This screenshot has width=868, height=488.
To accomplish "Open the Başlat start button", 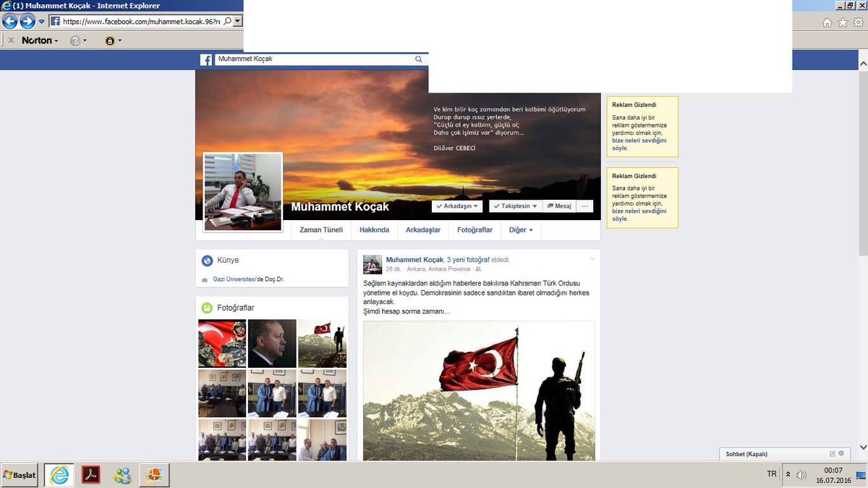I will [20, 475].
